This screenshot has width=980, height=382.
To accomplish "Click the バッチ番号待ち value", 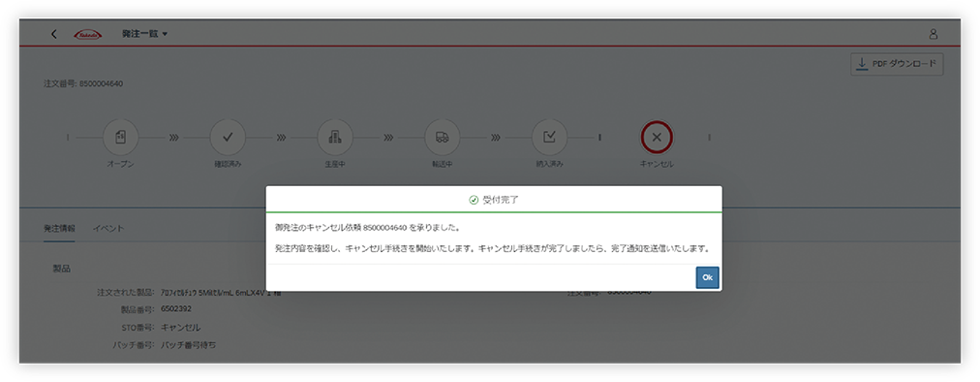I will click(188, 344).
